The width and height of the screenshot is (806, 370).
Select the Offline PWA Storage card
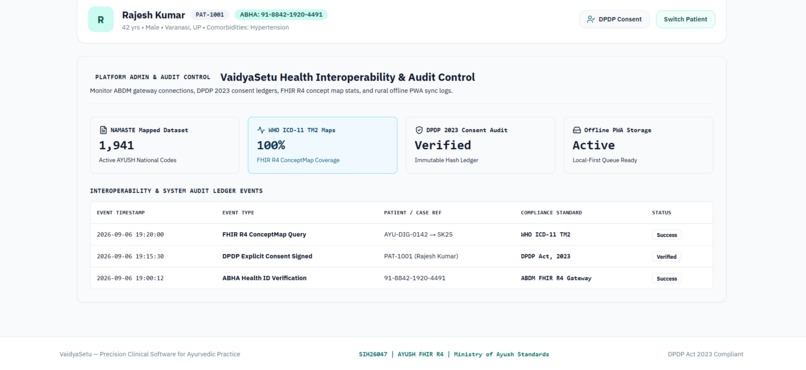point(638,145)
